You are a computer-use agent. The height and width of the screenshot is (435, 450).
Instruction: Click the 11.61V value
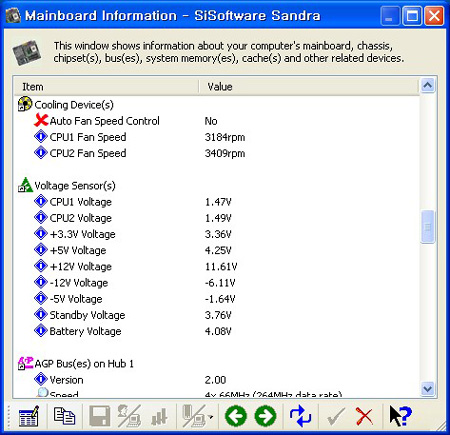click(221, 267)
